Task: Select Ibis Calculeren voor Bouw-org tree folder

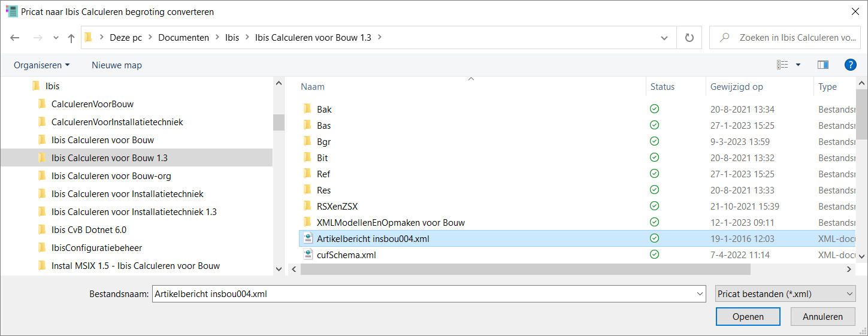Action: (x=111, y=176)
